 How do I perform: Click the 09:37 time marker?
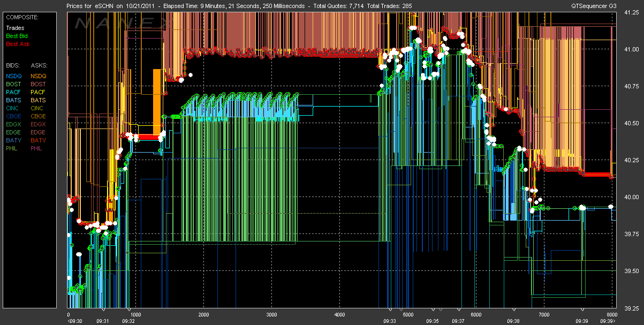458,321
